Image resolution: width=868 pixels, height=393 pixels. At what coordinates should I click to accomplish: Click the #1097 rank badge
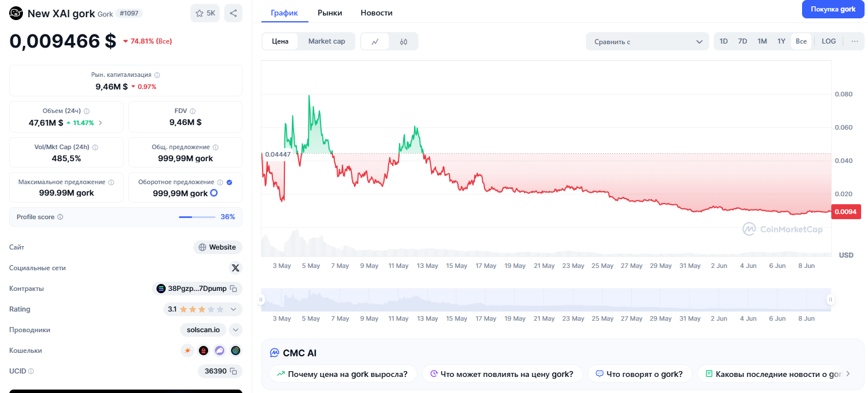(x=129, y=13)
